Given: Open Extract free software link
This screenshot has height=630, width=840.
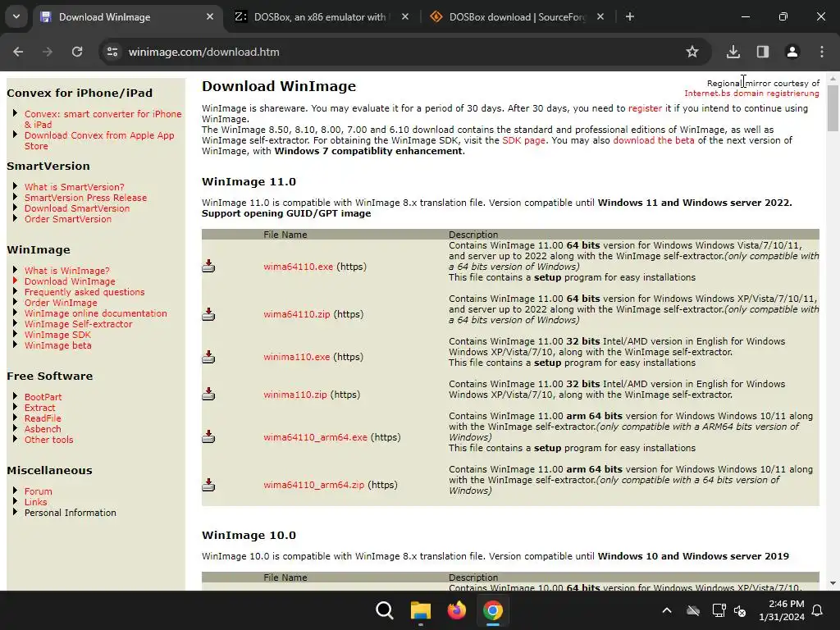Looking at the screenshot, I should point(39,408).
